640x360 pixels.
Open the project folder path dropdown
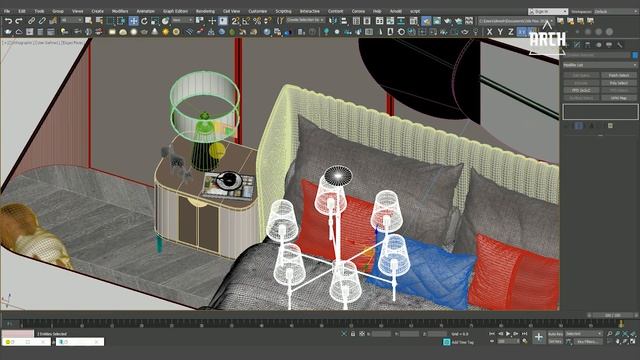tap(516, 20)
